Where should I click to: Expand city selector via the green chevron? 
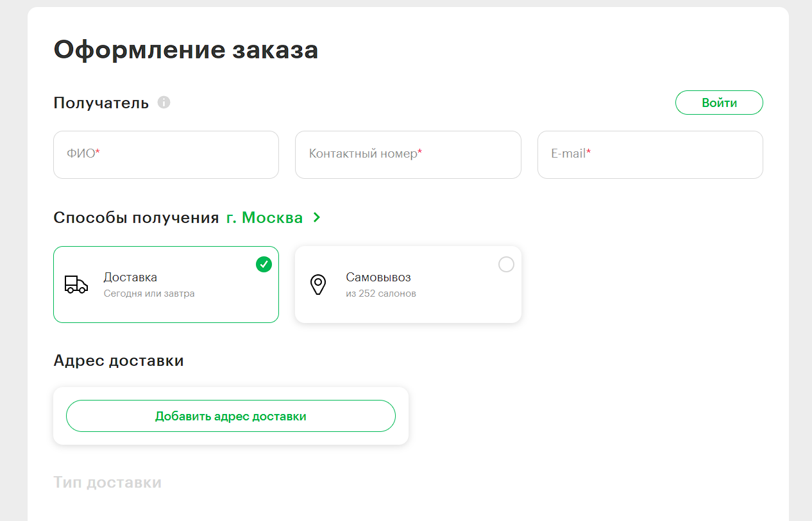tap(316, 218)
